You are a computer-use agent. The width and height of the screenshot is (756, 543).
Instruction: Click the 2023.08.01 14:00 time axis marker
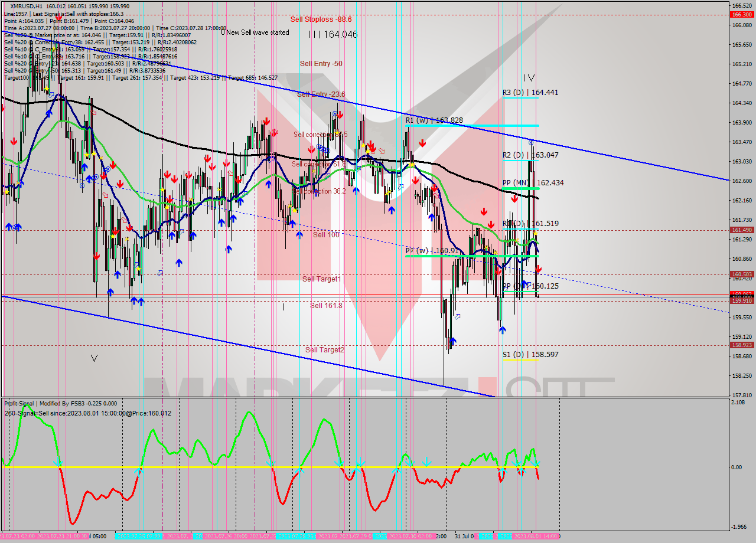click(x=536, y=536)
